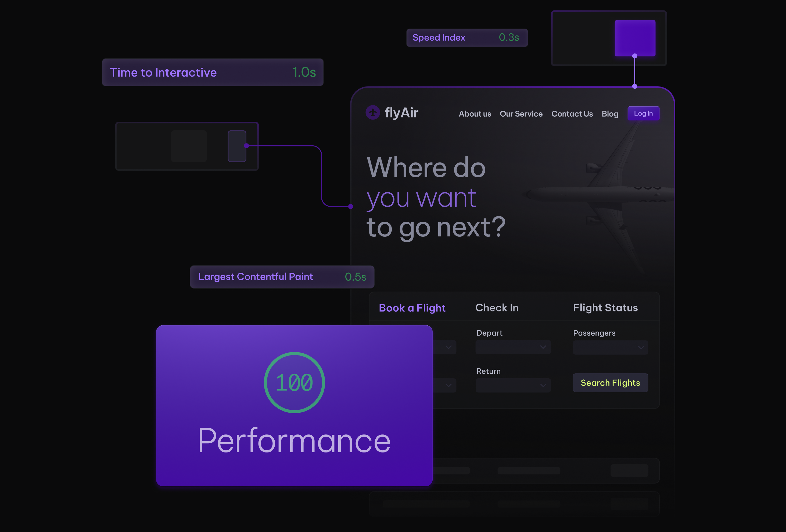
Task: Click the Depart field label
Action: [489, 333]
